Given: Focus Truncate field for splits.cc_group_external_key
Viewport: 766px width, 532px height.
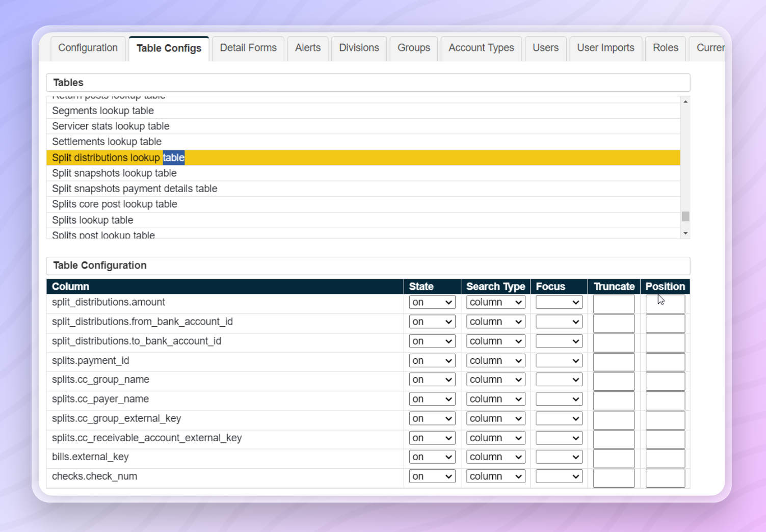Looking at the screenshot, I should pyautogui.click(x=614, y=420).
